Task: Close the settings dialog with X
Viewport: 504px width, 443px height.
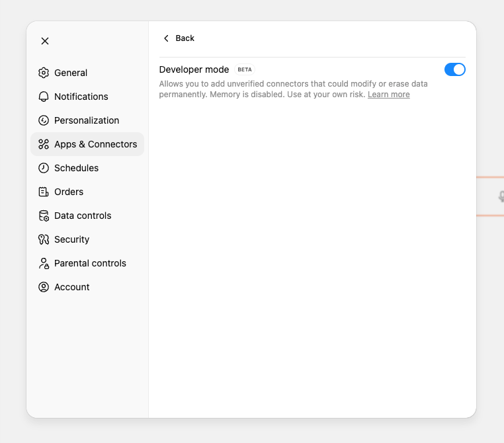Action: pyautogui.click(x=45, y=41)
